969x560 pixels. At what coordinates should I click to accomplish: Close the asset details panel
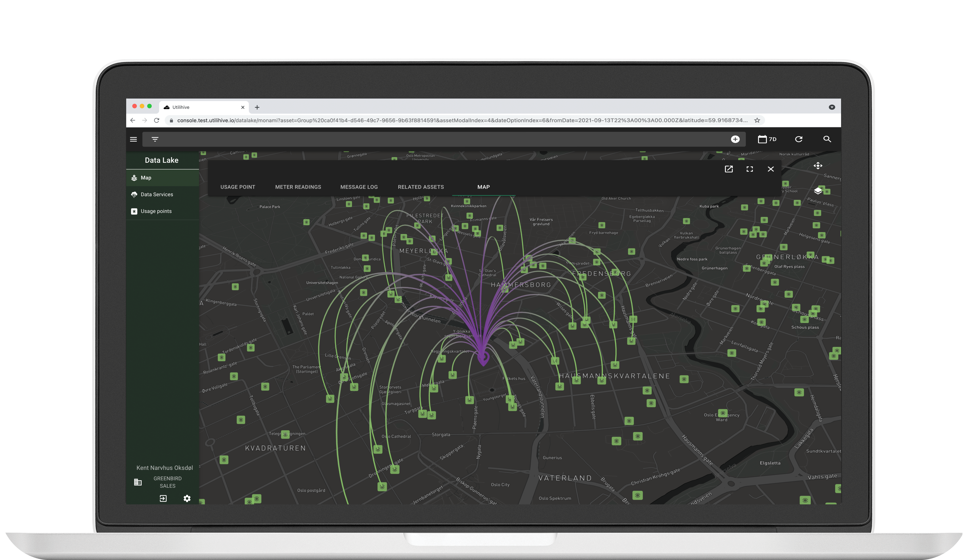click(771, 169)
